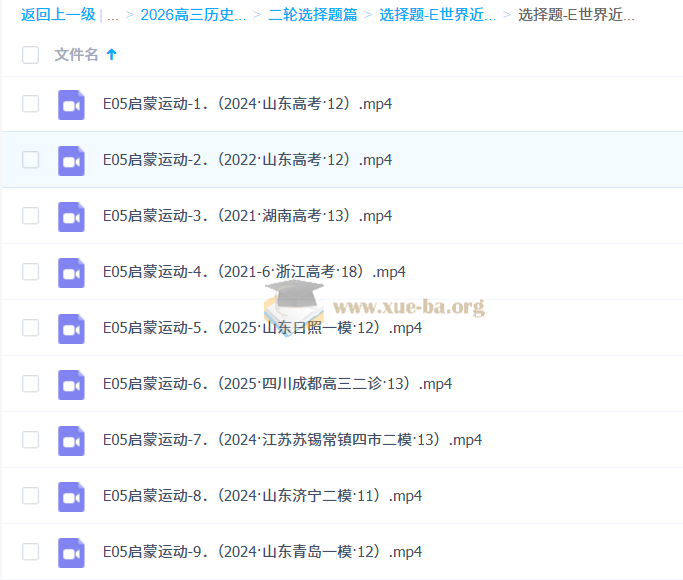The image size is (683, 580).
Task: Click 返回上一级 to go up
Action: click(58, 15)
